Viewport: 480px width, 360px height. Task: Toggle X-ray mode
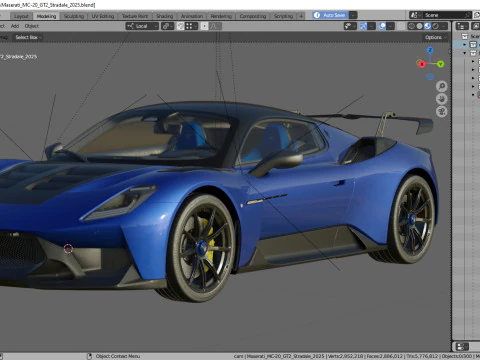click(401, 26)
